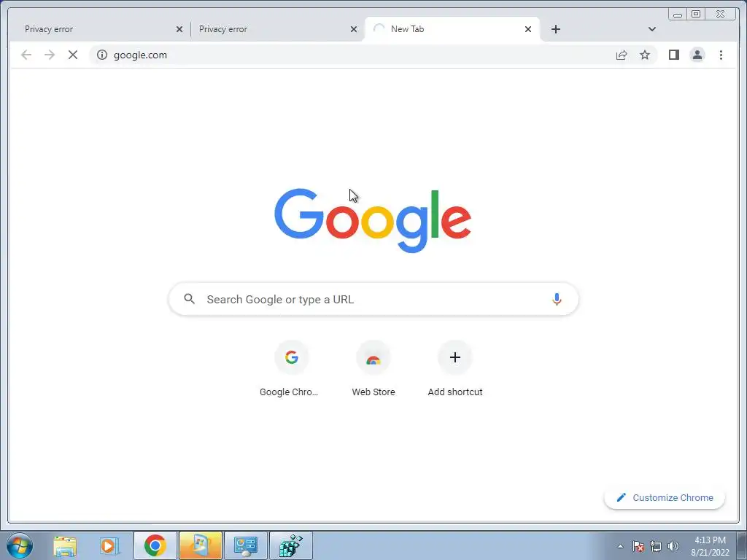The image size is (747, 560).
Task: Close the New Tab tab
Action: pyautogui.click(x=528, y=29)
